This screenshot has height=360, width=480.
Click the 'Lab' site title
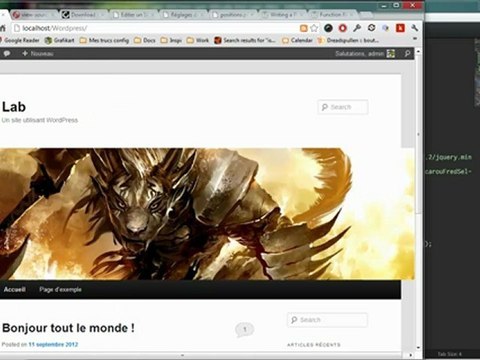[x=14, y=107]
